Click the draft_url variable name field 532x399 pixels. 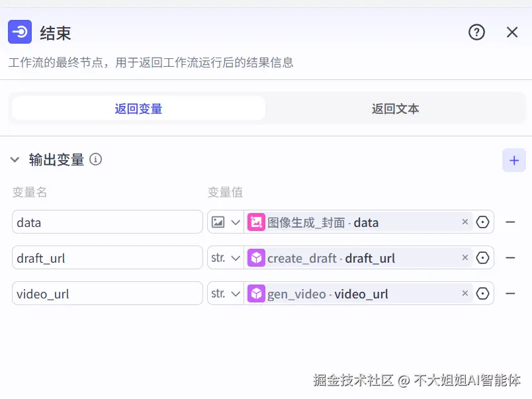click(x=107, y=257)
